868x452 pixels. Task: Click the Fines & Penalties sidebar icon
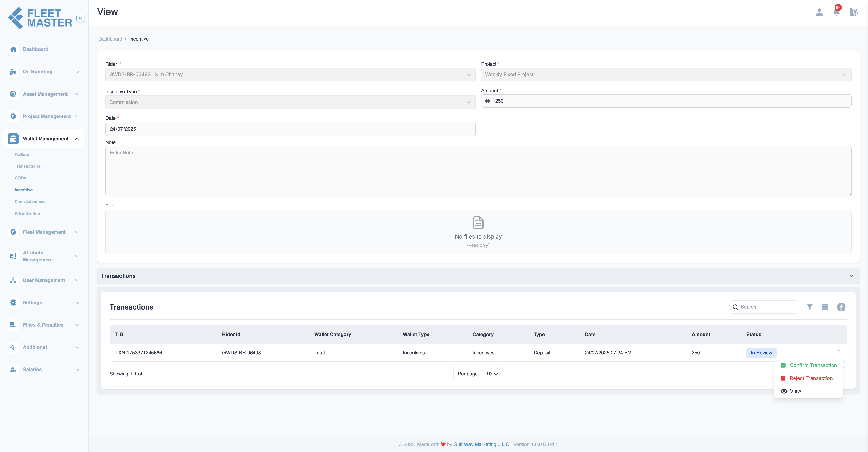[13, 325]
